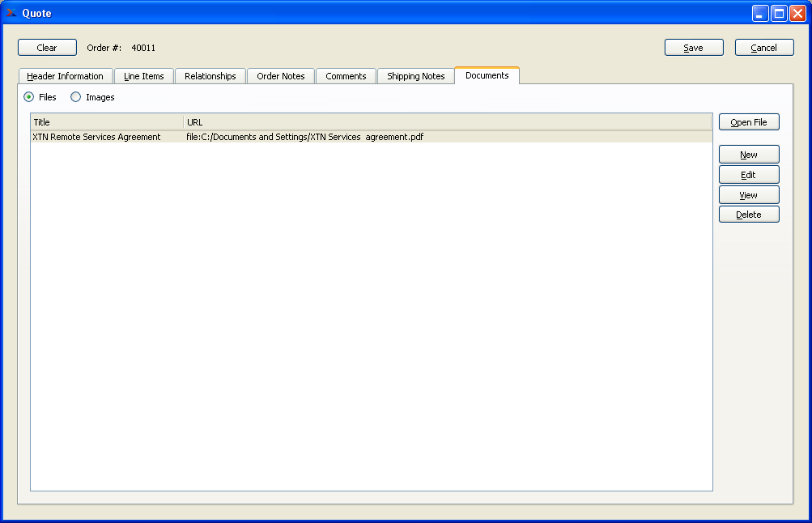Image resolution: width=812 pixels, height=523 pixels.
Task: Select the Images radio button
Action: [x=75, y=97]
